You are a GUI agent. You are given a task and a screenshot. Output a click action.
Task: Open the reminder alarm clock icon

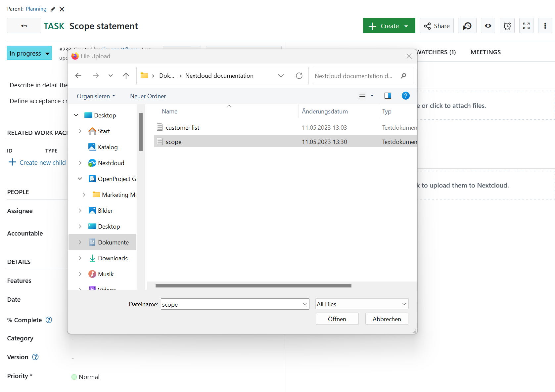pyautogui.click(x=507, y=26)
